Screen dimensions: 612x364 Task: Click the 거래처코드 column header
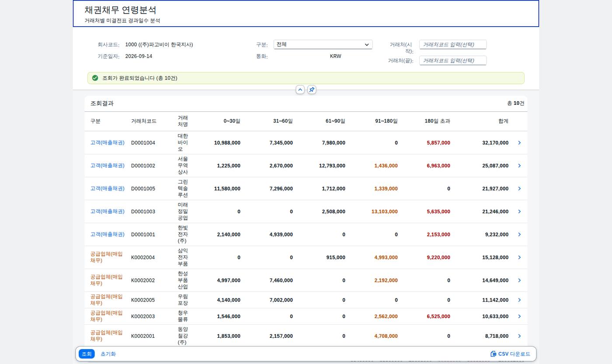click(x=144, y=121)
